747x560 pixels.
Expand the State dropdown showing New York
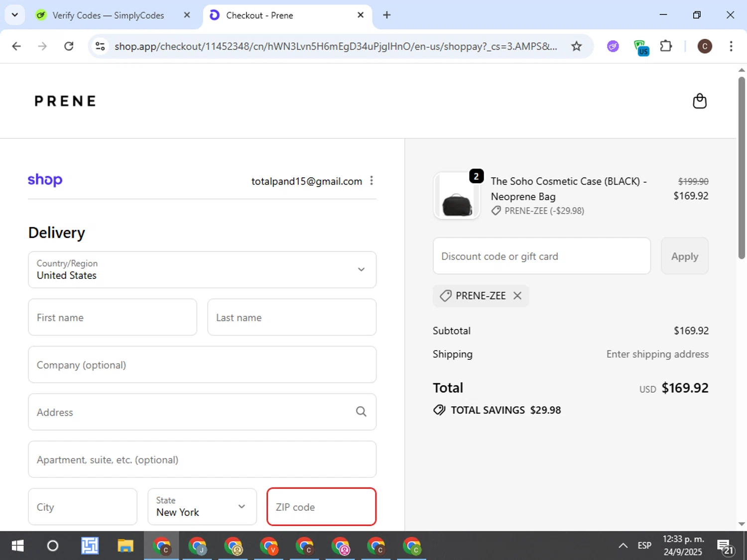click(x=202, y=507)
